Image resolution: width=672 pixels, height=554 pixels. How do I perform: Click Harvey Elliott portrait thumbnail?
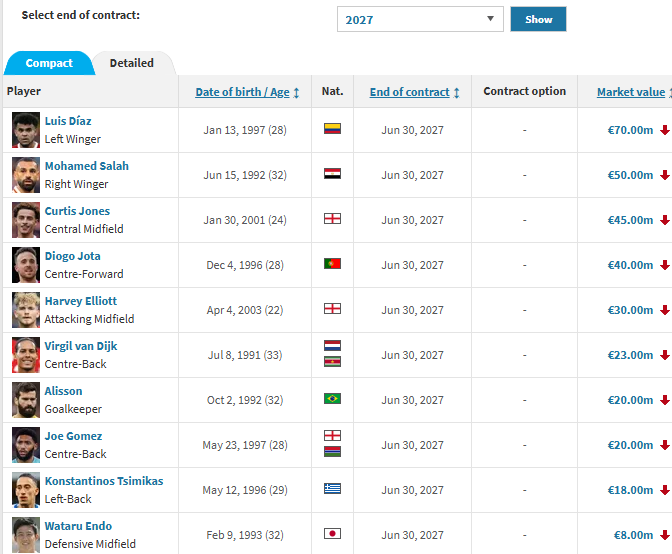26,310
